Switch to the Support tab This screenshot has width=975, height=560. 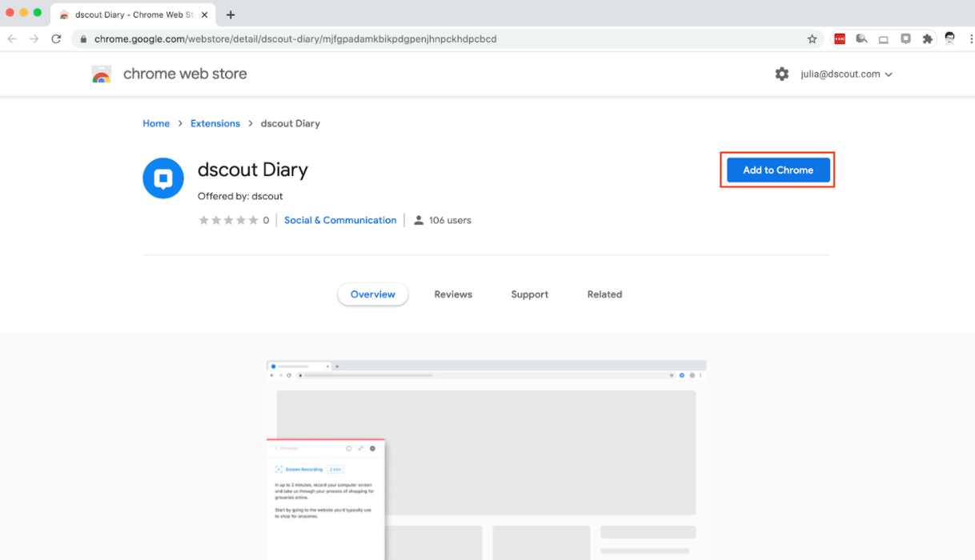click(530, 294)
